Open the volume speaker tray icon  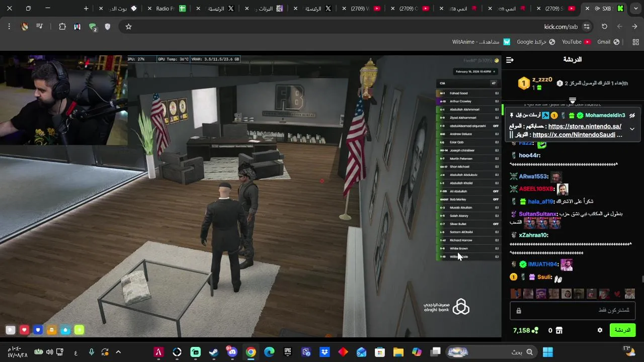(49, 352)
